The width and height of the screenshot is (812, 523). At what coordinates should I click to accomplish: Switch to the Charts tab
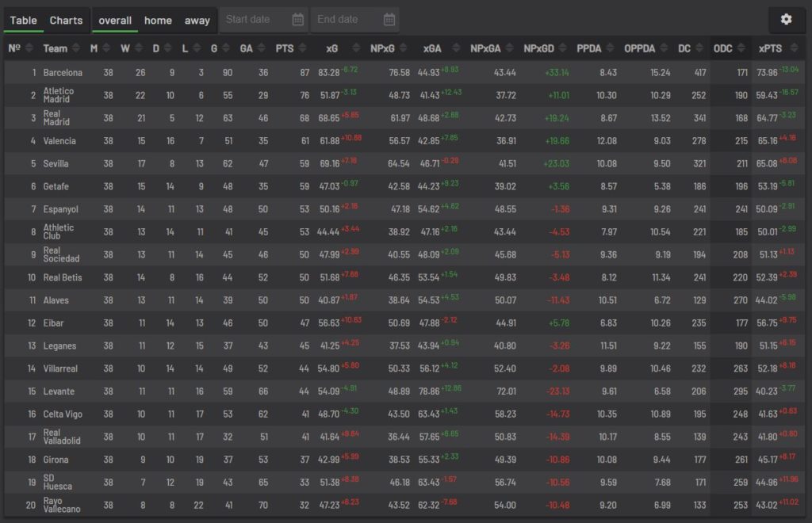(66, 20)
